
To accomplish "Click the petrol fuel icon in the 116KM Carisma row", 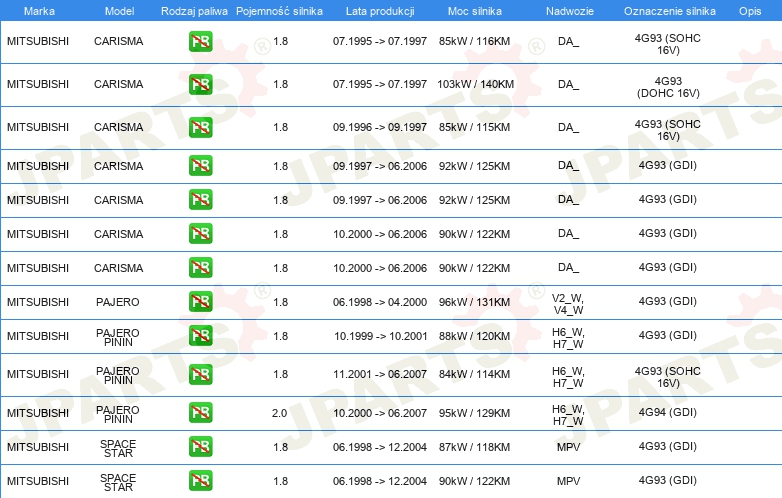I will [x=200, y=42].
